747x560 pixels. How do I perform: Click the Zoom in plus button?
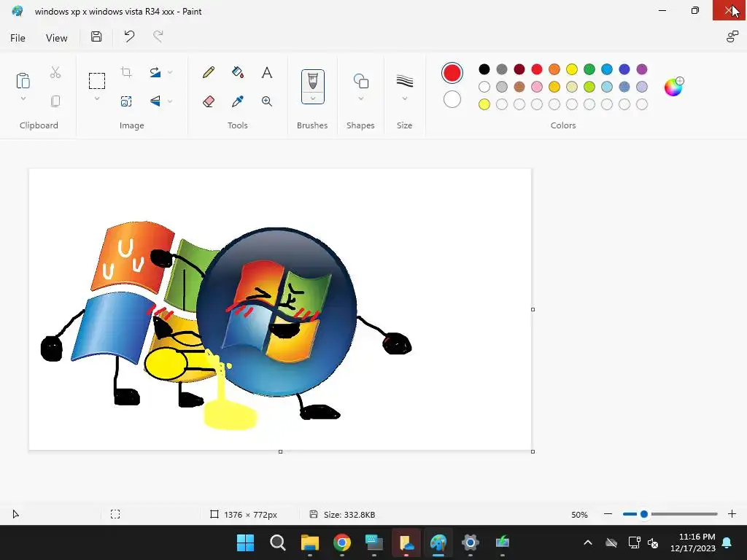click(732, 514)
